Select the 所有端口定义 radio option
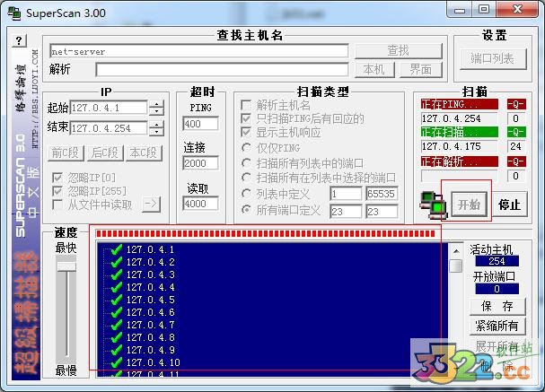Image resolution: width=545 pixels, height=392 pixels. click(x=246, y=210)
